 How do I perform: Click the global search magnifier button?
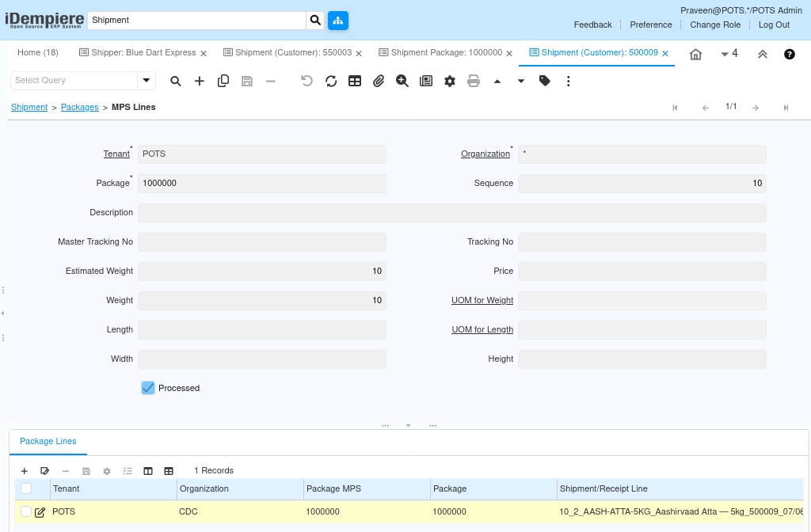(x=315, y=20)
